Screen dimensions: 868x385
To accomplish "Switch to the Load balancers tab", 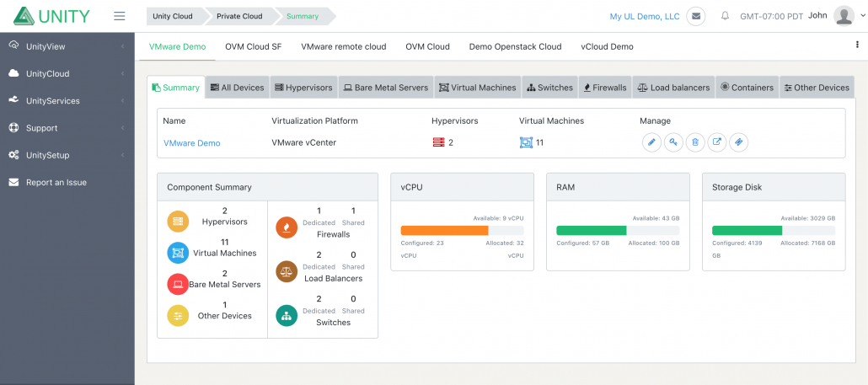I will [x=673, y=88].
